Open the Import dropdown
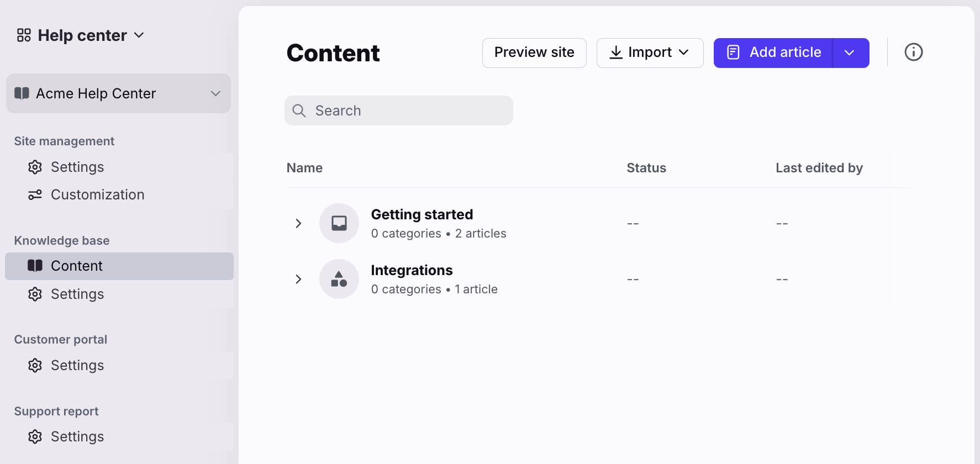Image resolution: width=980 pixels, height=464 pixels. 650,53
